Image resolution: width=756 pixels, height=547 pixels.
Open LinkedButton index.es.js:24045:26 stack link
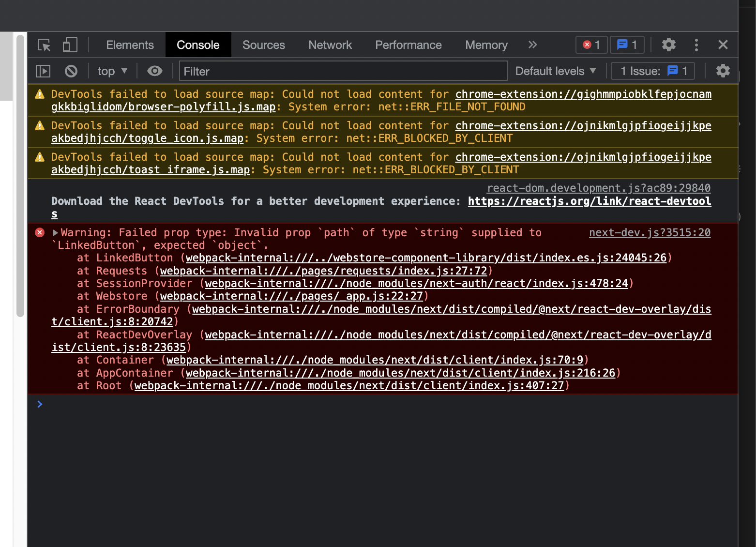tap(426, 258)
